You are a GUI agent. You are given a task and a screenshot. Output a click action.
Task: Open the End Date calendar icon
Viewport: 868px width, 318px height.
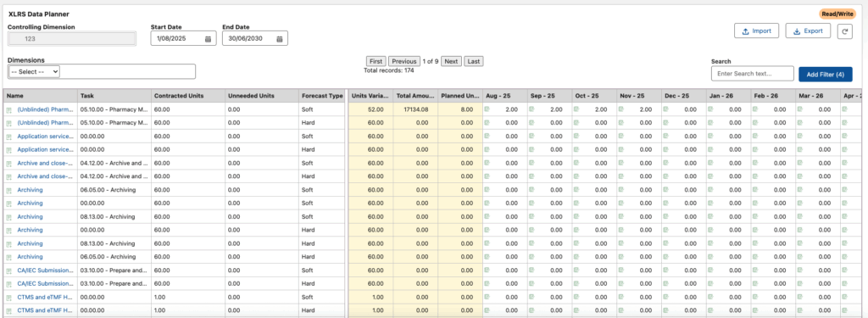click(280, 39)
